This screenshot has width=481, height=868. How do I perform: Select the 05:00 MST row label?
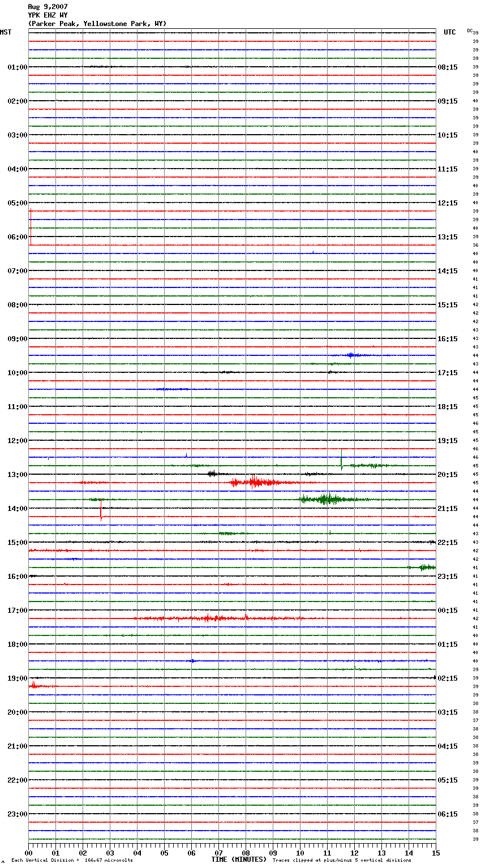(18, 203)
